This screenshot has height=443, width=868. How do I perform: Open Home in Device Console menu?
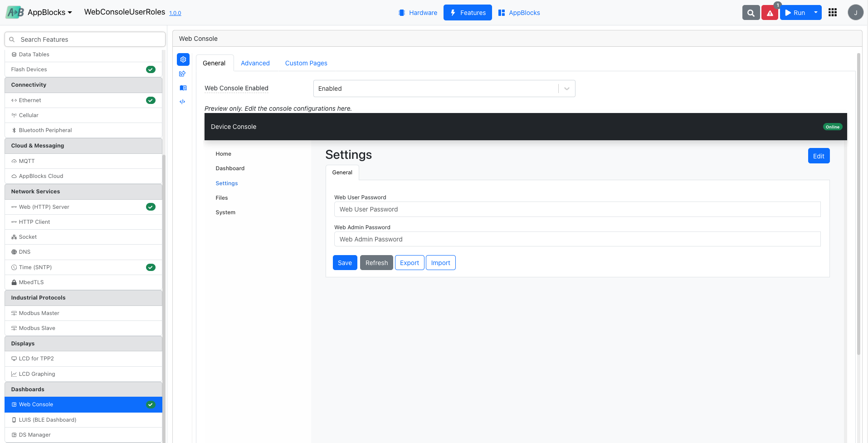pos(224,154)
